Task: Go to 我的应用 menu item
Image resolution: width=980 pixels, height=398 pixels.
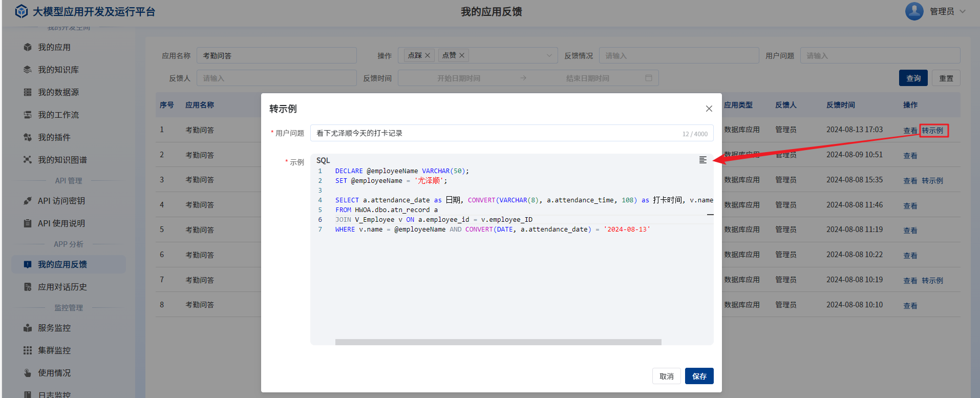Action: click(54, 47)
